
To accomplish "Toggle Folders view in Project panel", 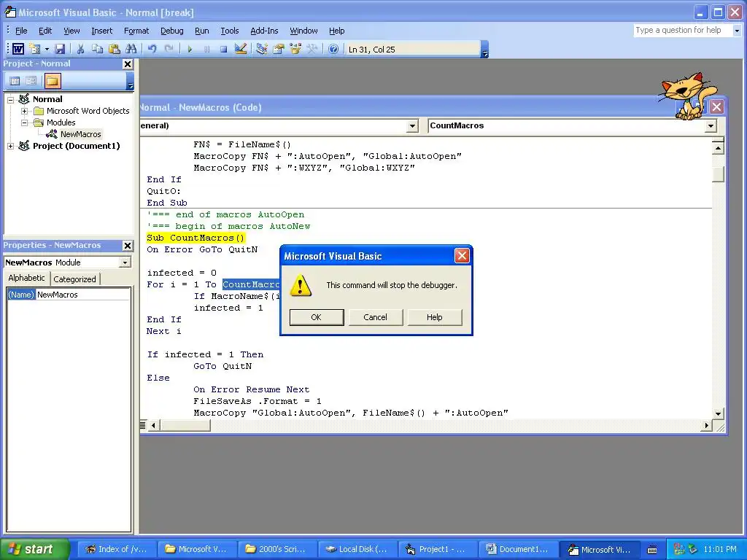I will [53, 81].
